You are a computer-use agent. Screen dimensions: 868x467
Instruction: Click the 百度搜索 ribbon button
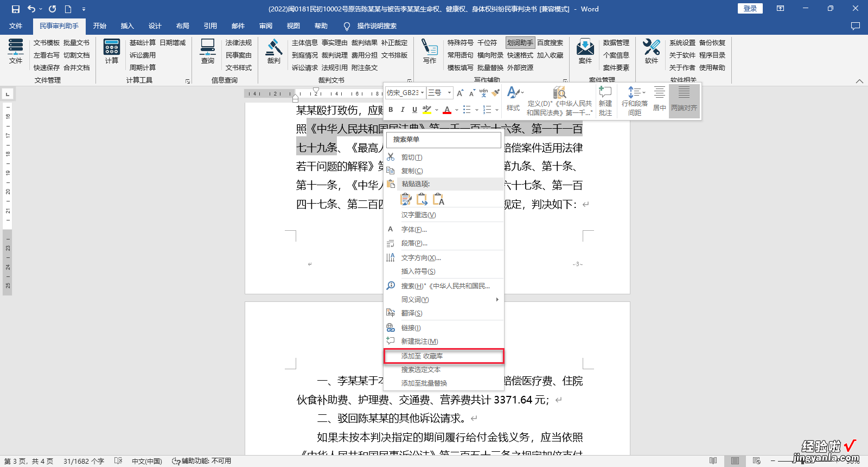coord(550,42)
